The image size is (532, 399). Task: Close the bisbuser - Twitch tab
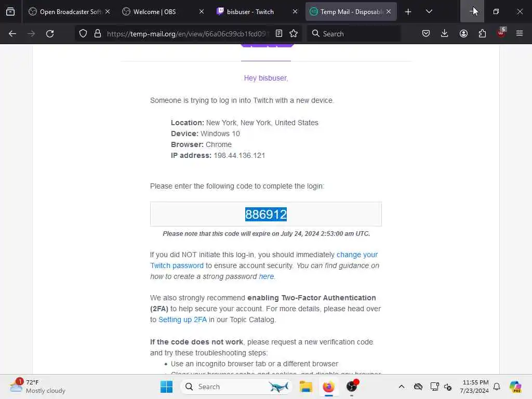pos(295,11)
